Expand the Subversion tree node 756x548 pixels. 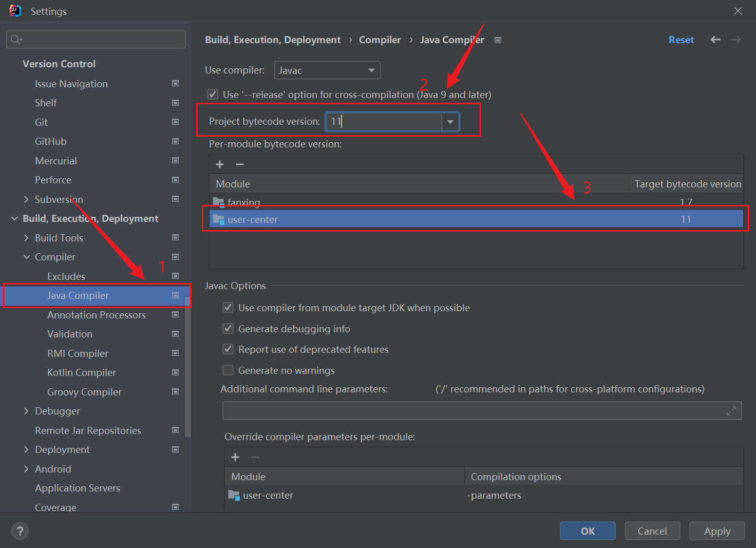(26, 199)
